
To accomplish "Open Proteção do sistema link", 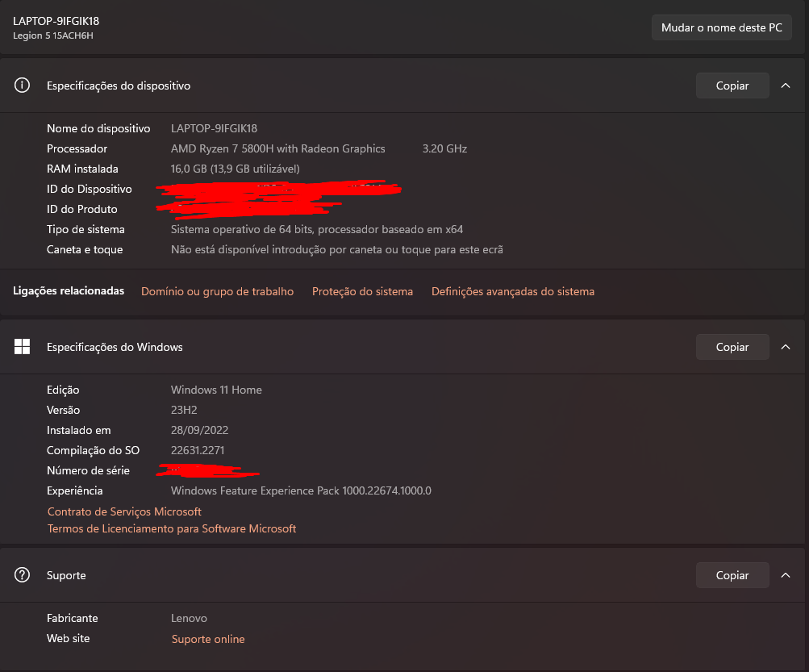I will pyautogui.click(x=362, y=291).
